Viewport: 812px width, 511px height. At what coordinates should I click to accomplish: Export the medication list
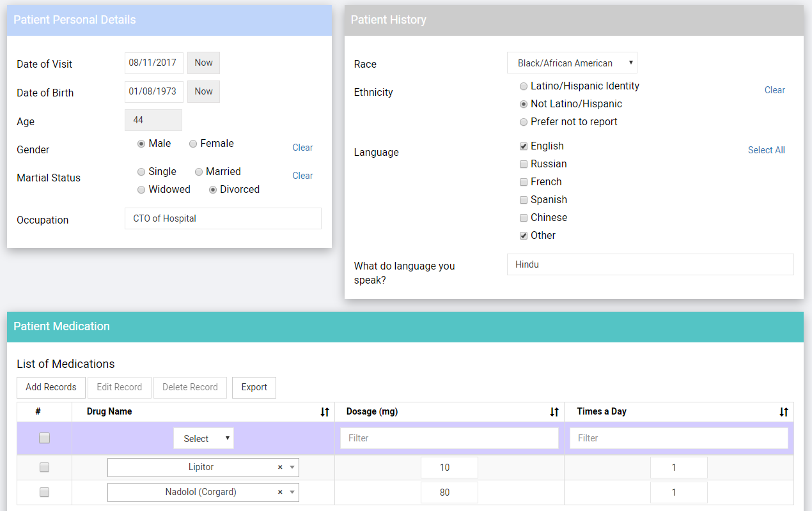tap(254, 387)
